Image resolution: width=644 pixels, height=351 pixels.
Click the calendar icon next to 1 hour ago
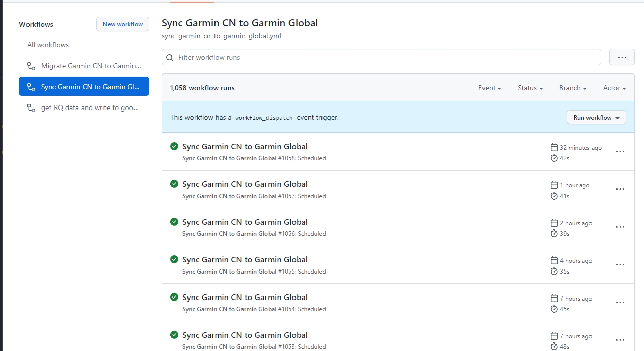point(554,185)
